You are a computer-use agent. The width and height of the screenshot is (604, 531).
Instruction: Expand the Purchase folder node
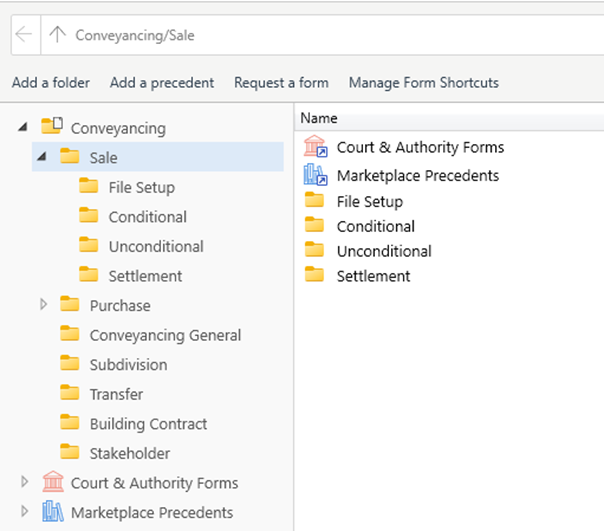click(x=44, y=304)
